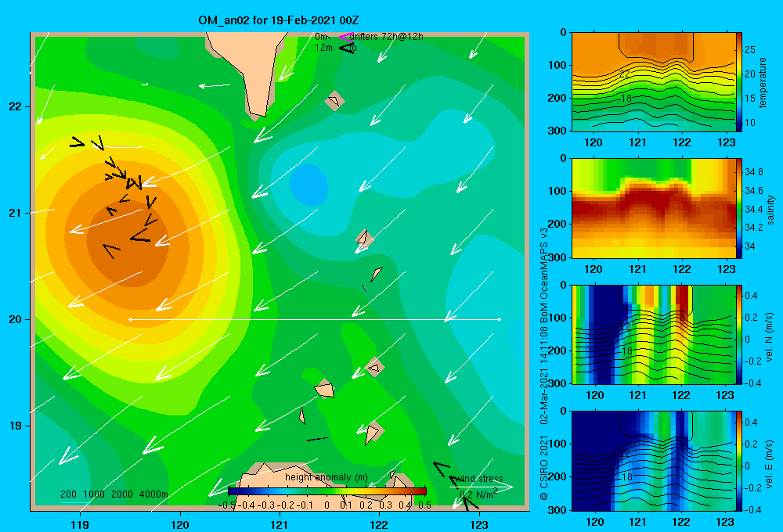Click latitude label 20 on main map
The image size is (783, 532).
point(15,319)
